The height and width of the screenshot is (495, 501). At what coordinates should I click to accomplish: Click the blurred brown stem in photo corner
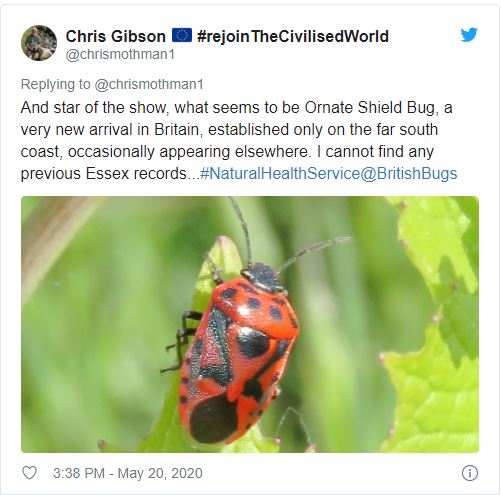point(50,233)
